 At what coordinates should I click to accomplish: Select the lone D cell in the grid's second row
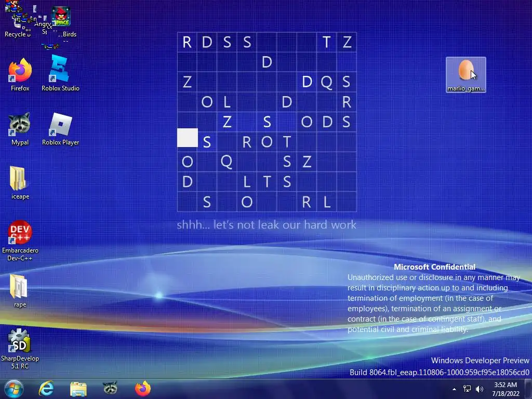tap(267, 62)
